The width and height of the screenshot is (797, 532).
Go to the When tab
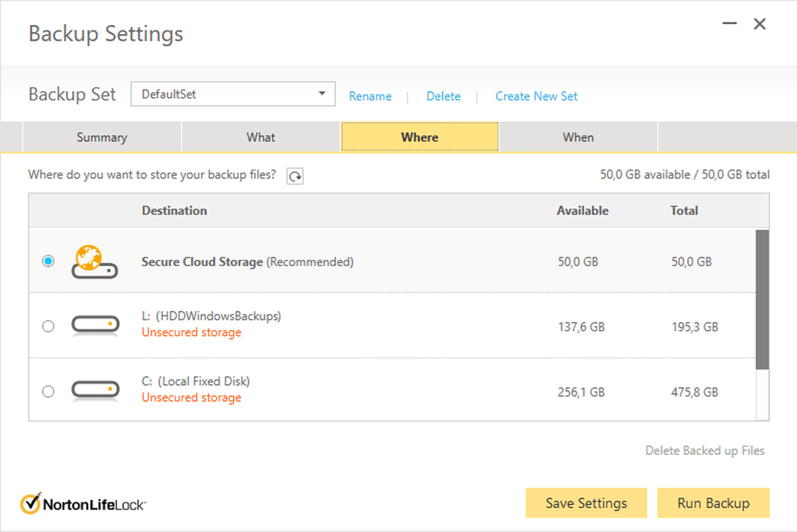[578, 138]
